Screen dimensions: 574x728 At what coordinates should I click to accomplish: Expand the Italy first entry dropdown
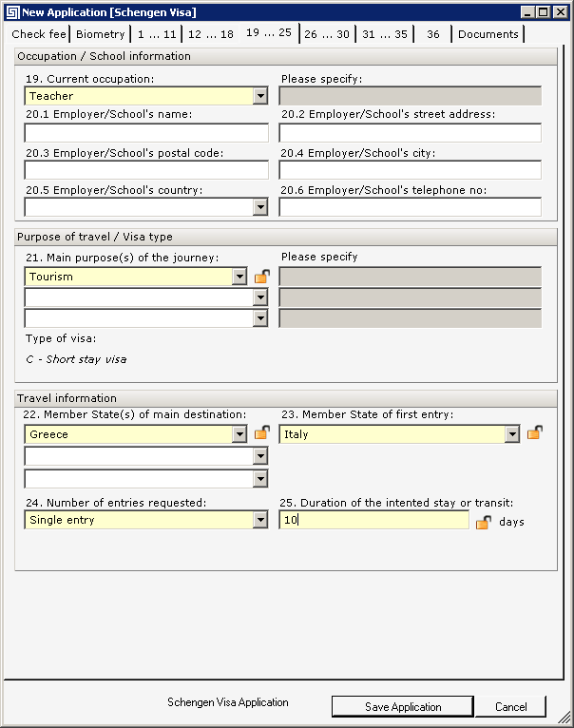click(x=512, y=434)
